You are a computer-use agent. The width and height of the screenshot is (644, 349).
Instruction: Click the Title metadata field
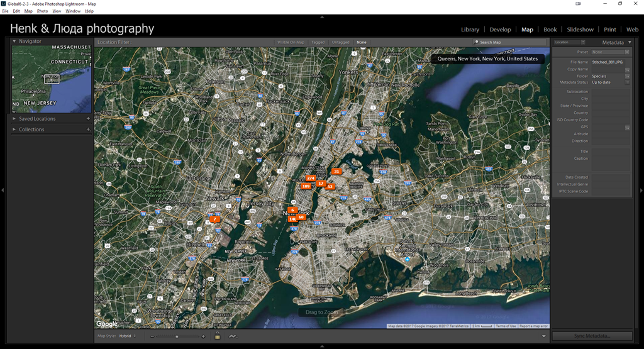pos(611,152)
